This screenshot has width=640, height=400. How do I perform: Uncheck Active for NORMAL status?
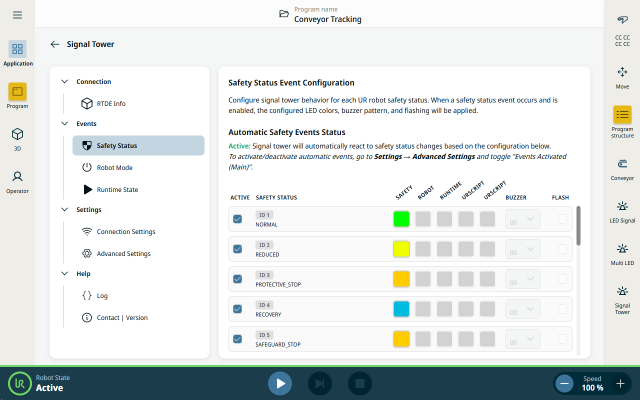point(238,219)
